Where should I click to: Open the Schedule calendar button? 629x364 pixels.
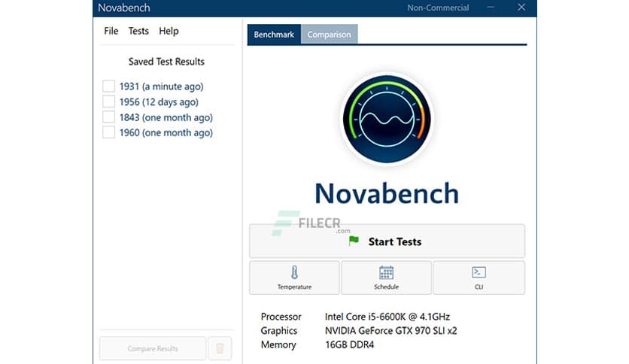(386, 278)
